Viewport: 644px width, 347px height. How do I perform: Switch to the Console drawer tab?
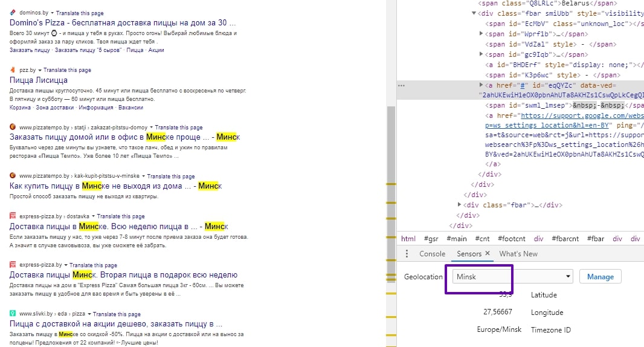[x=432, y=254]
